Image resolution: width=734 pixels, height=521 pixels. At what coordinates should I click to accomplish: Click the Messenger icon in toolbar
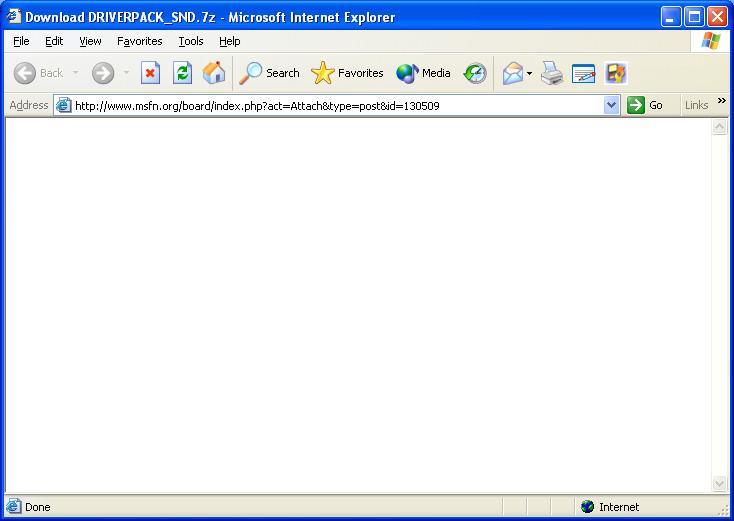pos(615,73)
